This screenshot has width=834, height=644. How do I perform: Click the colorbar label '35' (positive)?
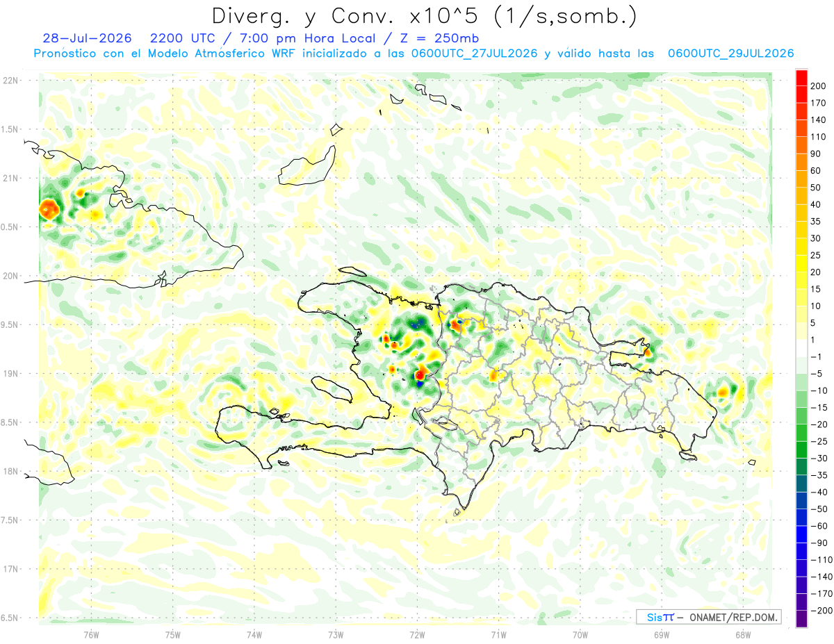coord(816,221)
